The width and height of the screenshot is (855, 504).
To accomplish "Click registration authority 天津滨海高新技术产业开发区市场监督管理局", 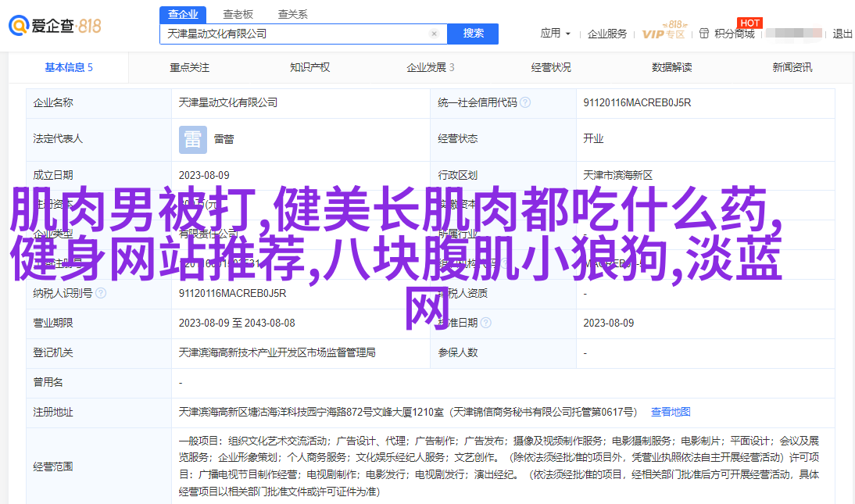I will tap(277, 352).
